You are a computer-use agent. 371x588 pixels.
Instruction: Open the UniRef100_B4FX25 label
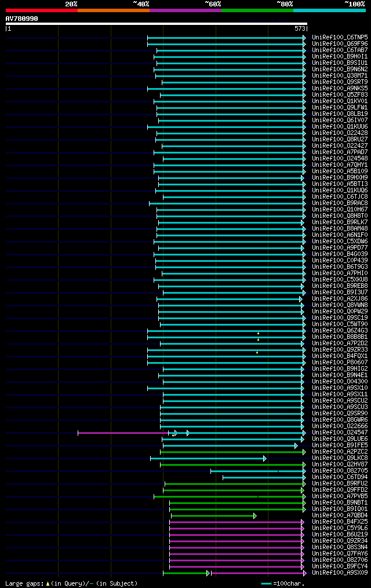click(340, 522)
